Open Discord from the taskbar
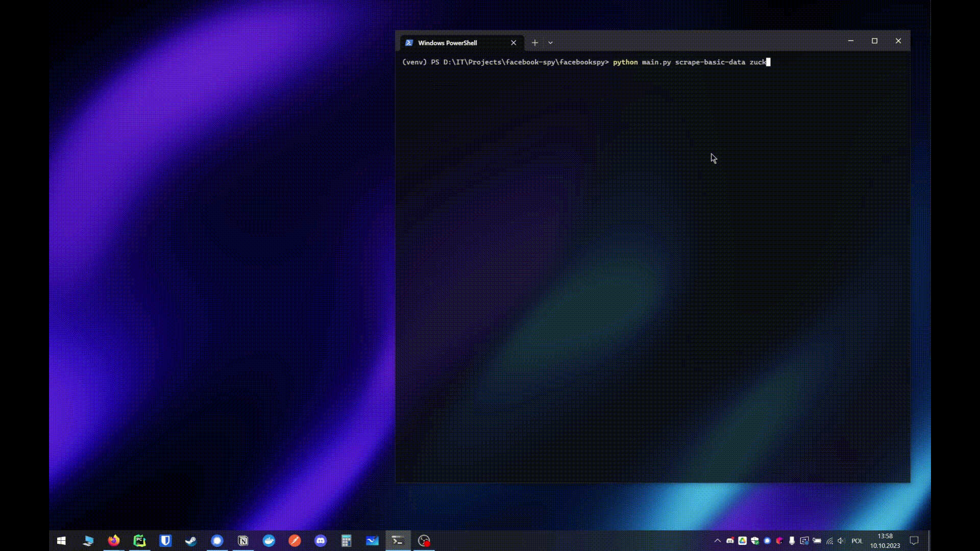This screenshot has width=980, height=551. (x=321, y=541)
